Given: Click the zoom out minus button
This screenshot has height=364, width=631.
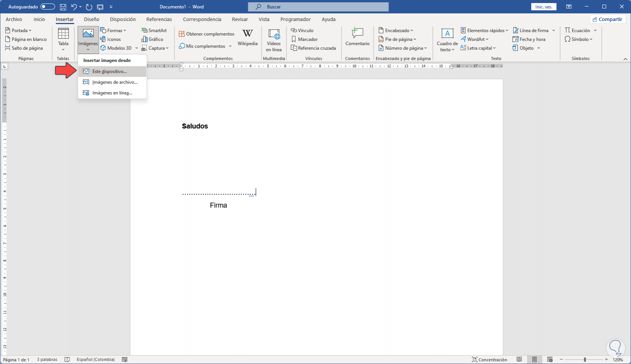Looking at the screenshot, I should tap(561, 360).
